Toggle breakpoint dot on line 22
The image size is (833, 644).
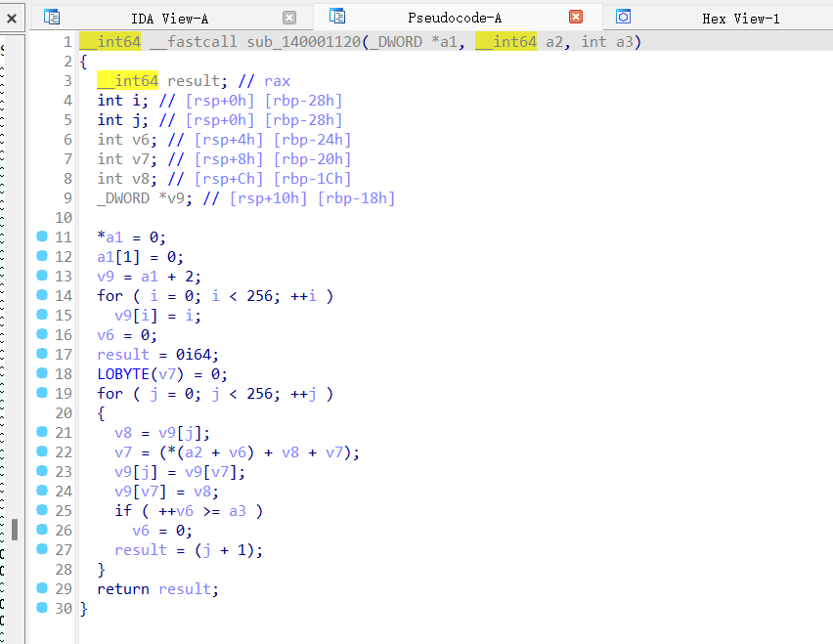tap(42, 451)
